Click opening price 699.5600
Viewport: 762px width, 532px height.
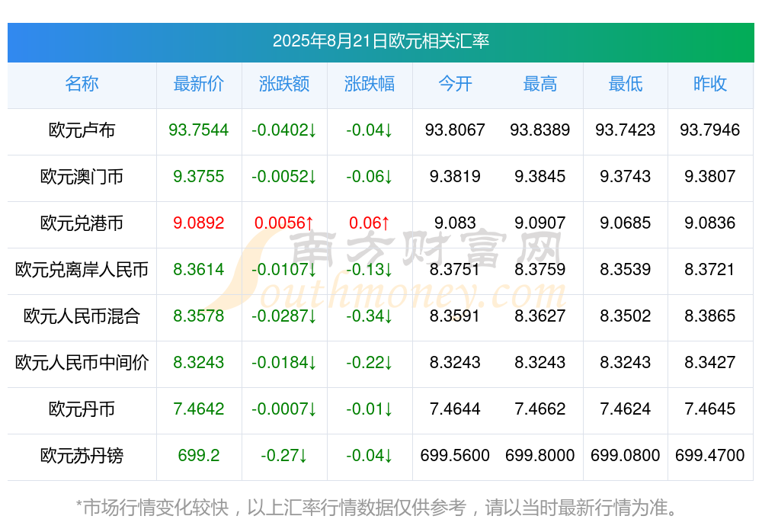tap(455, 456)
